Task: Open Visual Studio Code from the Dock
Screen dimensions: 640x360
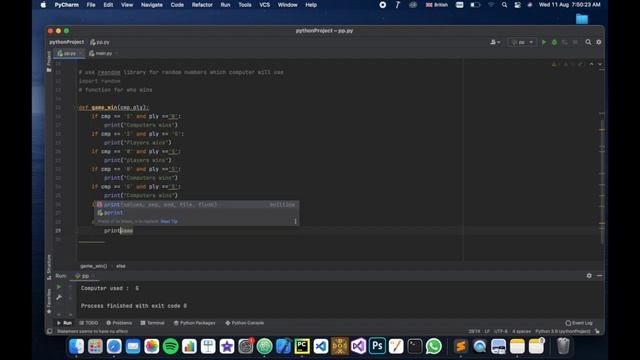Action: coord(321,347)
